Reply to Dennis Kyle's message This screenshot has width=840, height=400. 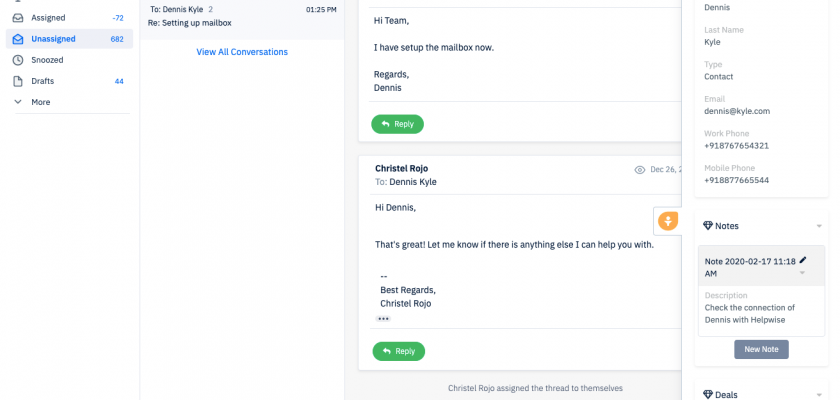tap(397, 124)
